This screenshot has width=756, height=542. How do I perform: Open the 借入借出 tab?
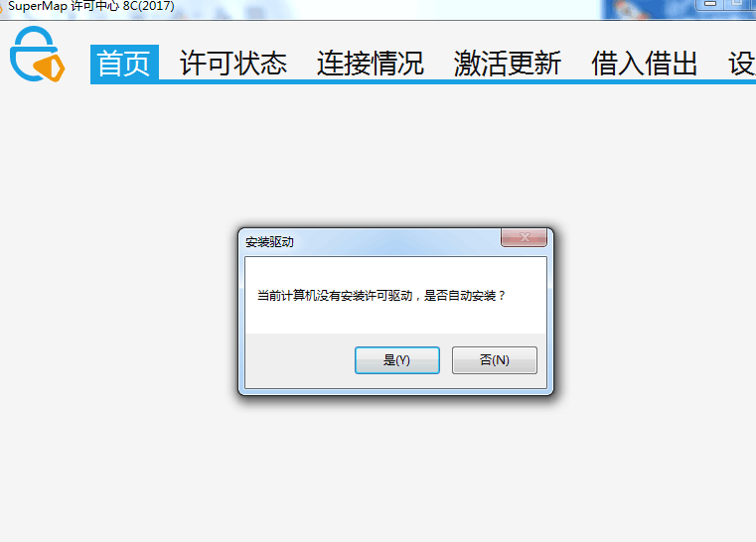coord(645,64)
